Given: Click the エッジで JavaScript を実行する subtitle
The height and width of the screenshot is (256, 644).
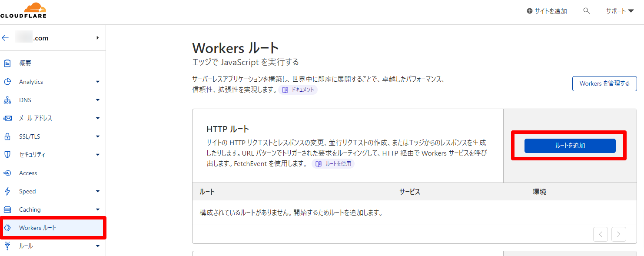Looking at the screenshot, I should 246,62.
